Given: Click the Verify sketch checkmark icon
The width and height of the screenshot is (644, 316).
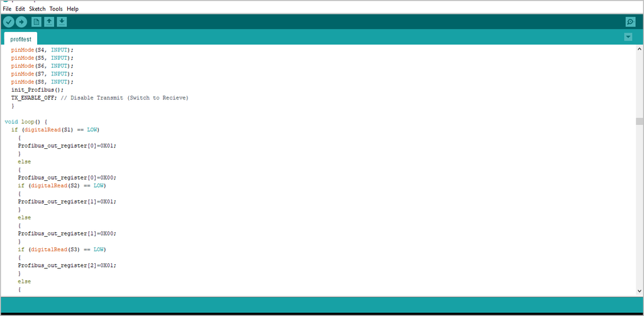Looking at the screenshot, I should click(x=9, y=22).
